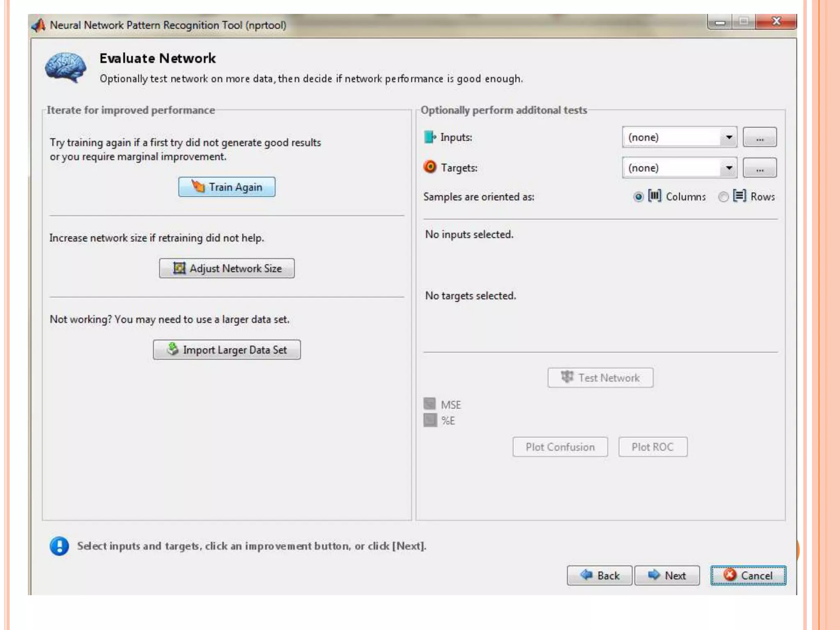The height and width of the screenshot is (630, 840).
Task: Click the red Targets bullseye icon
Action: [x=430, y=167]
